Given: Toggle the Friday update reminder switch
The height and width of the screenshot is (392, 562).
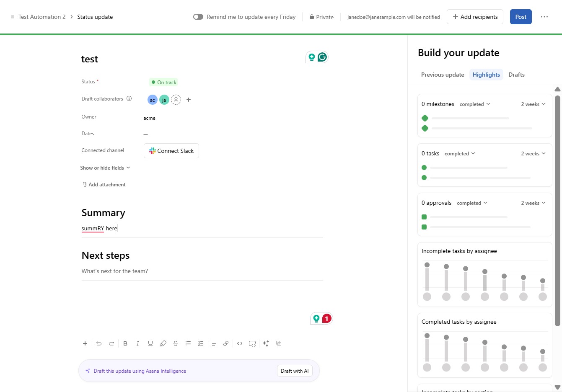Looking at the screenshot, I should [x=198, y=17].
